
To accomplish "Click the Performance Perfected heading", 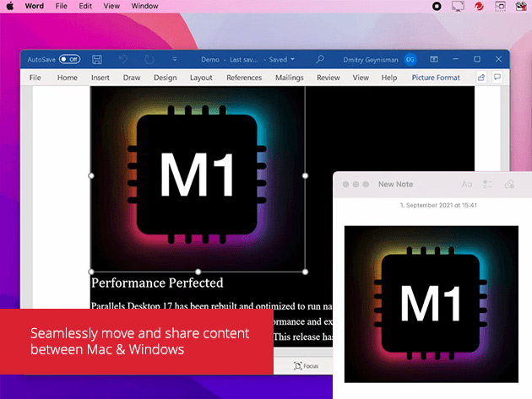I will click(157, 283).
